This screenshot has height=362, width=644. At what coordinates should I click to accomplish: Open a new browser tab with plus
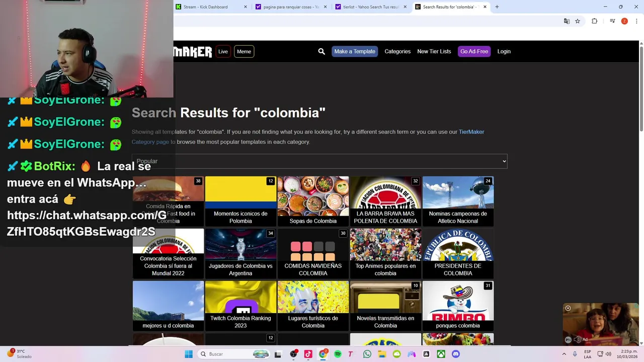coord(497,7)
